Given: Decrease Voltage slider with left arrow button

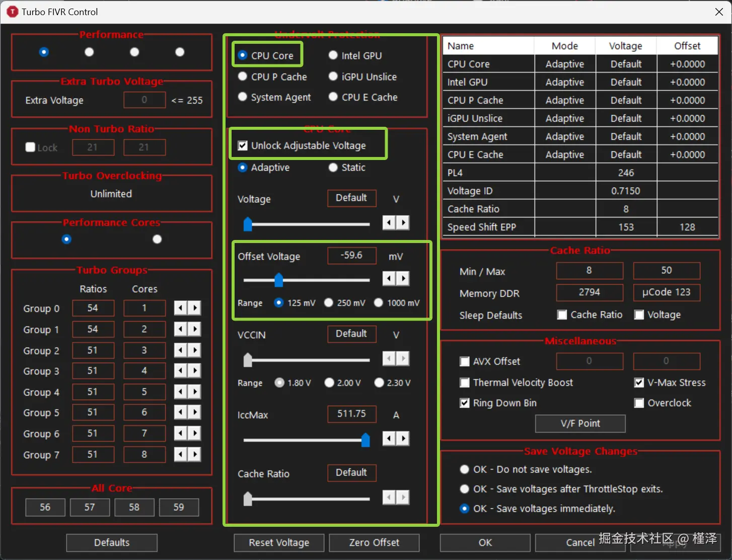Looking at the screenshot, I should [389, 223].
